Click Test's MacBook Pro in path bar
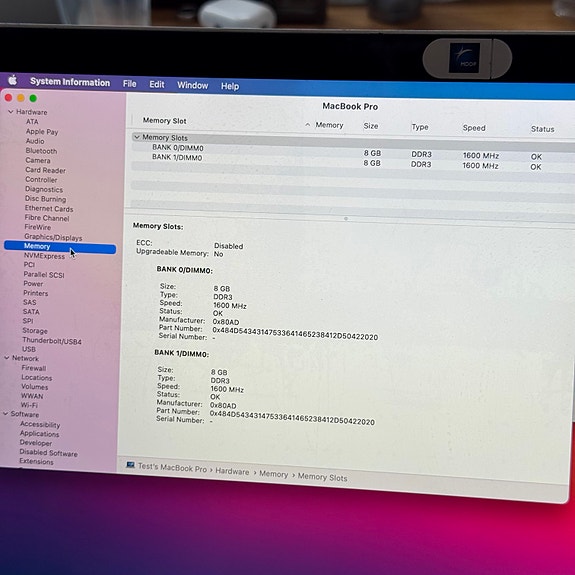The image size is (575, 575). [172, 468]
